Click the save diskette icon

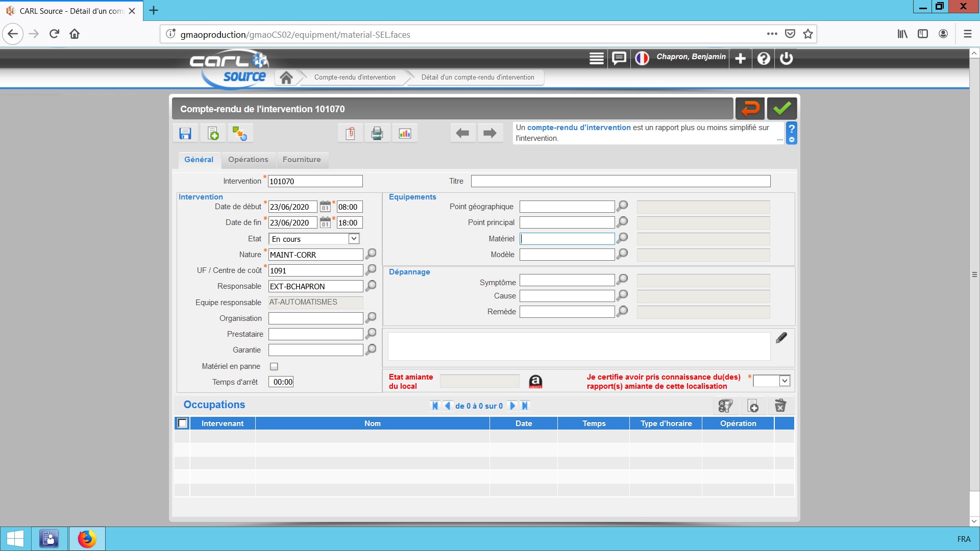tap(185, 134)
